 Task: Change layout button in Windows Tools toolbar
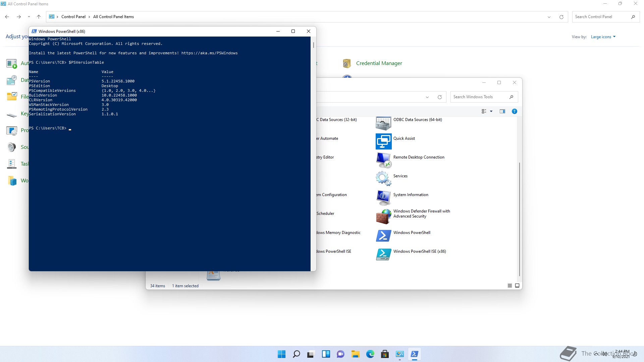(484, 111)
